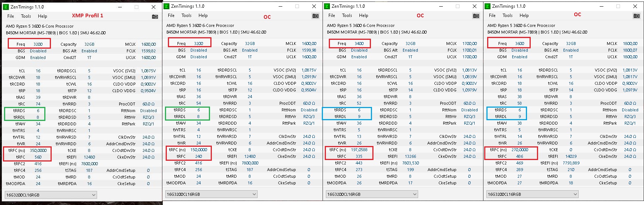Screen dimensions: 644x205
Task: Open Help menu in XMP Profil 1 window
Action: [42, 16]
